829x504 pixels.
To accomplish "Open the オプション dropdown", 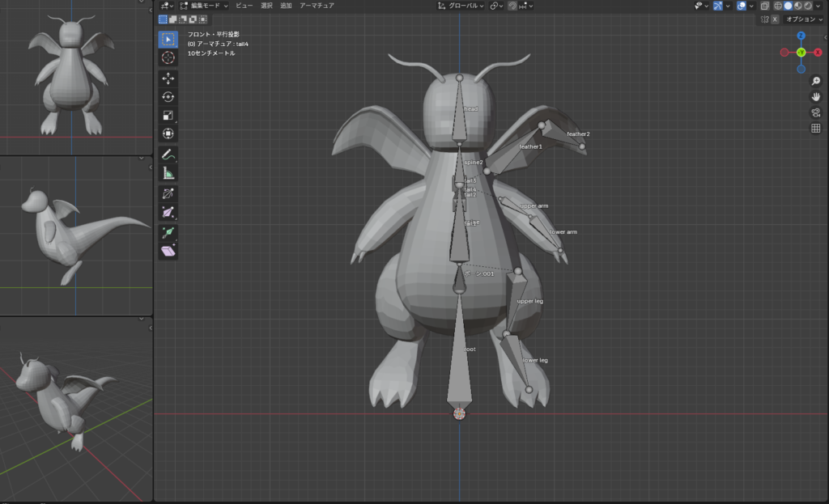I will click(x=805, y=19).
